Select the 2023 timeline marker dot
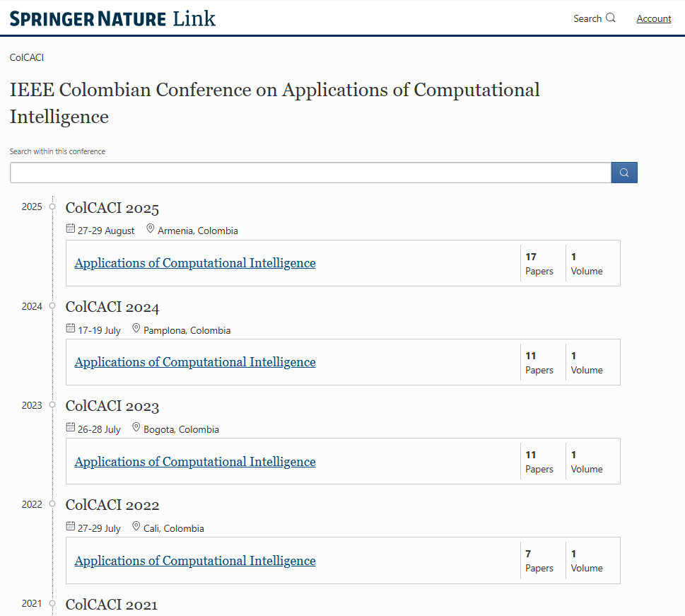This screenshot has height=616, width=685. click(x=52, y=405)
